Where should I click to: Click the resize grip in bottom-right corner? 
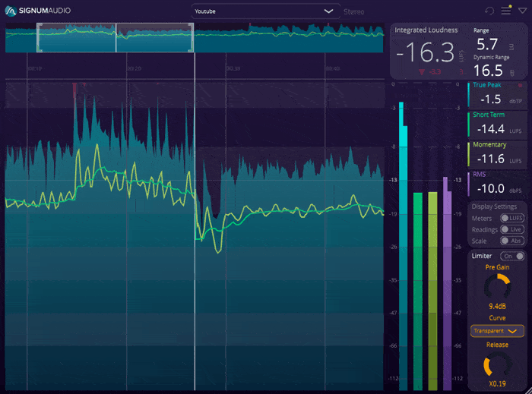(x=527, y=389)
